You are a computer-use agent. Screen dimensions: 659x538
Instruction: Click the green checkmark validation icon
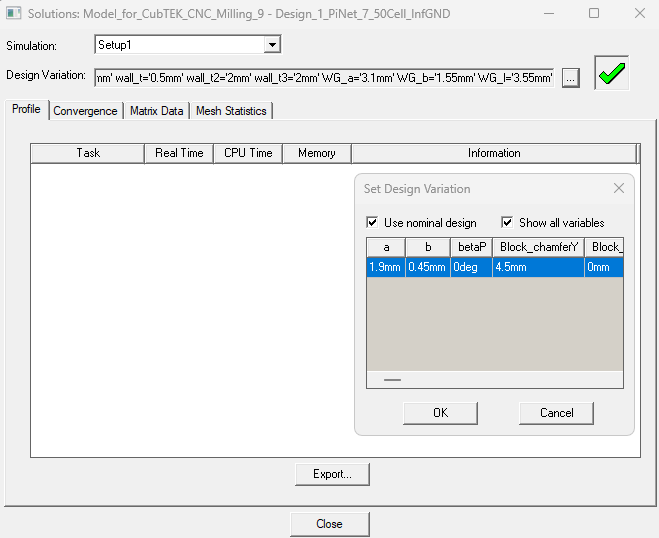(612, 73)
